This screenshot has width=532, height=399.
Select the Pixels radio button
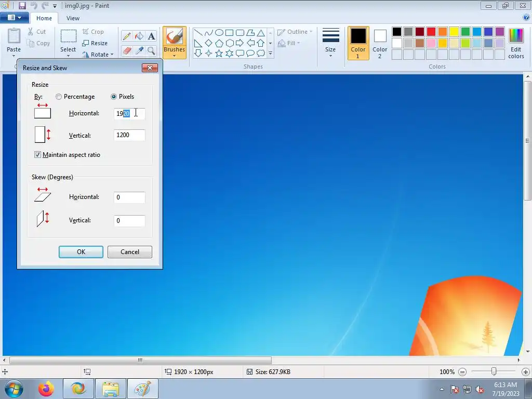tap(114, 97)
